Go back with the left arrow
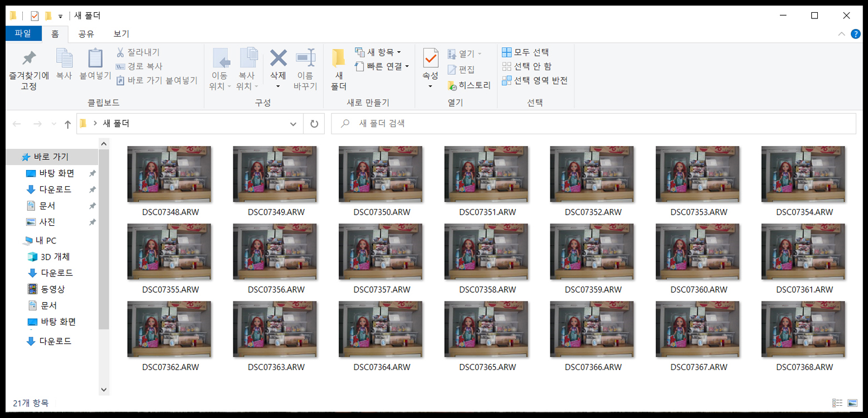The image size is (868, 418). click(17, 124)
